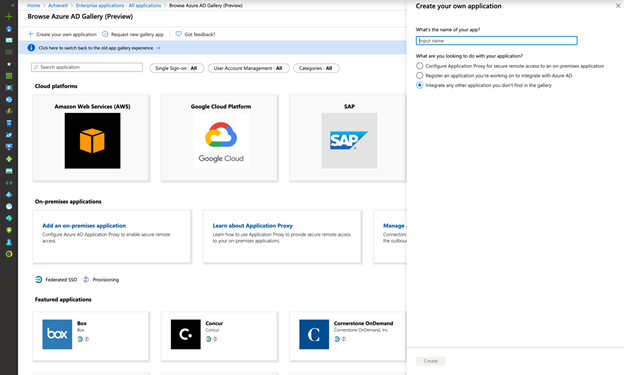624x375 pixels.
Task: Switch back to old app gallery experience
Action: pyautogui.click(x=99, y=48)
